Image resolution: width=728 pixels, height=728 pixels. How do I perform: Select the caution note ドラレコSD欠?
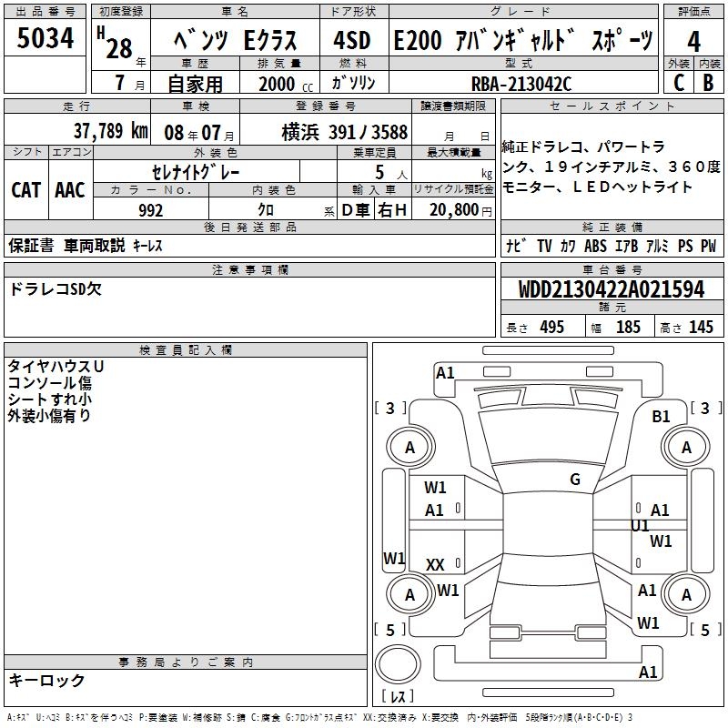coord(56,288)
